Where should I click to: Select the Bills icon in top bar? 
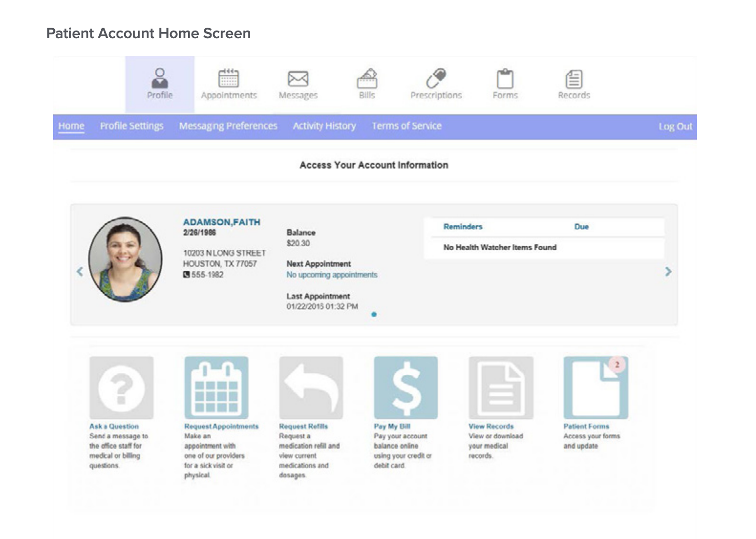[367, 78]
